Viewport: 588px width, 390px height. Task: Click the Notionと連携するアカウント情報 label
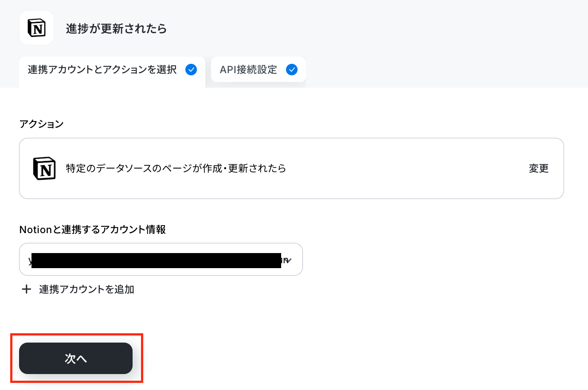click(93, 230)
